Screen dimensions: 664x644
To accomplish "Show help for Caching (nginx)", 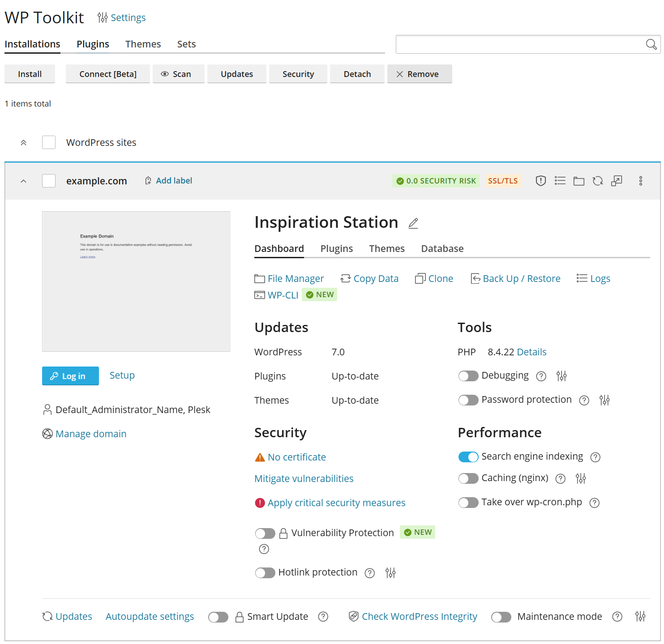I will tap(561, 479).
